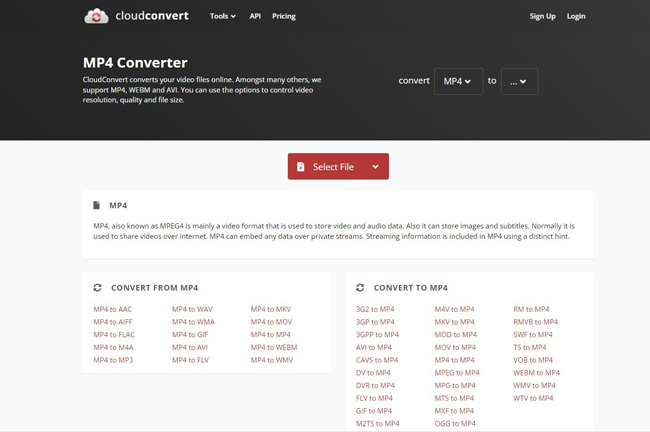
Task: Select the MP4 to GIF link
Action: [x=190, y=335]
